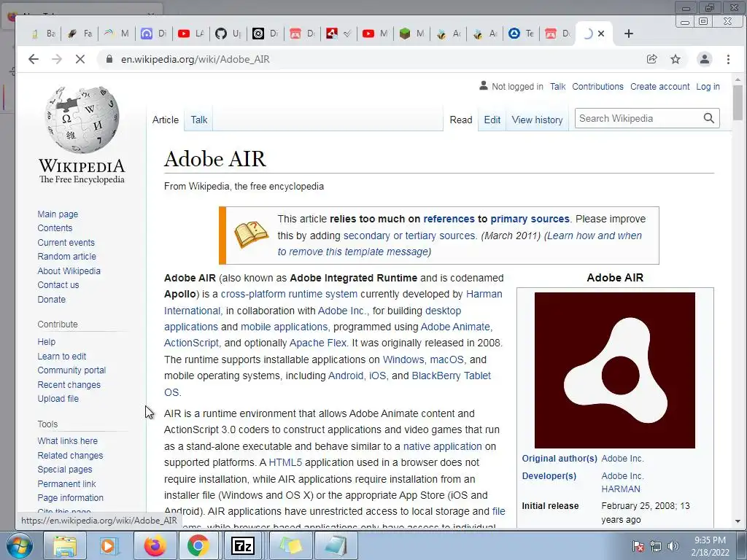
Task: Close the current loading tab
Action: [x=601, y=34]
